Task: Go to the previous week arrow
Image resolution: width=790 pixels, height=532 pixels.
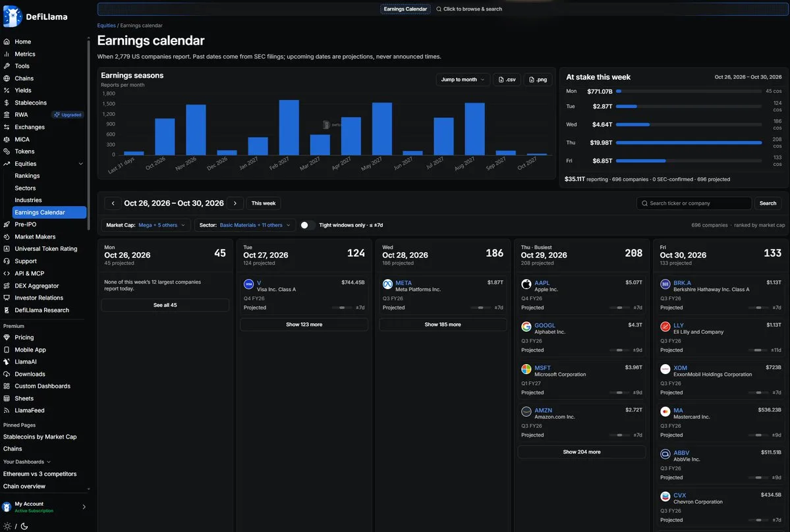Action: point(113,203)
